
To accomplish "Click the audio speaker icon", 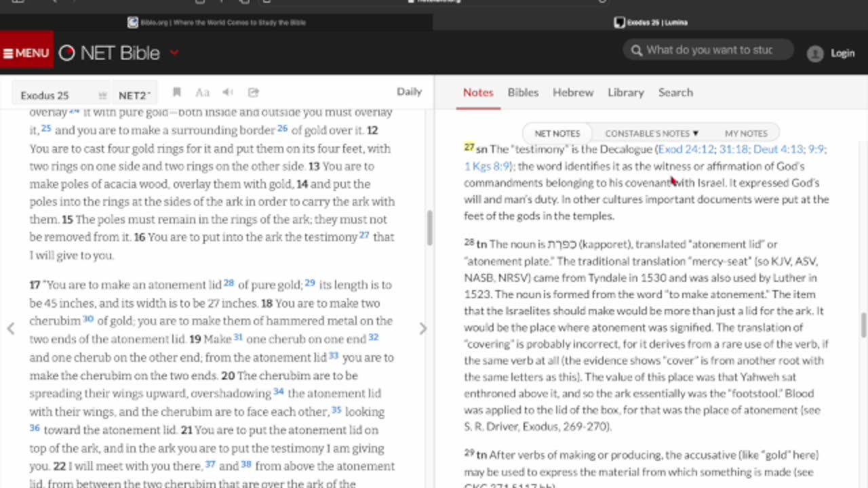I will [228, 92].
